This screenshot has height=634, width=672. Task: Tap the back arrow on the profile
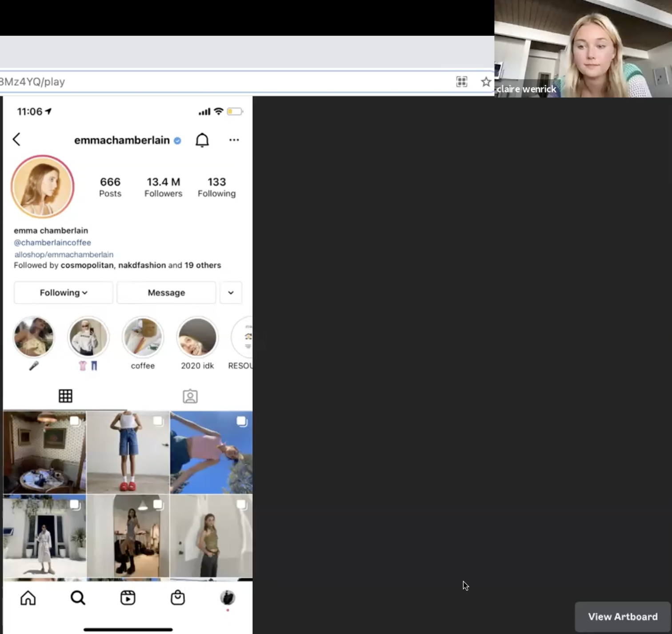[16, 140]
